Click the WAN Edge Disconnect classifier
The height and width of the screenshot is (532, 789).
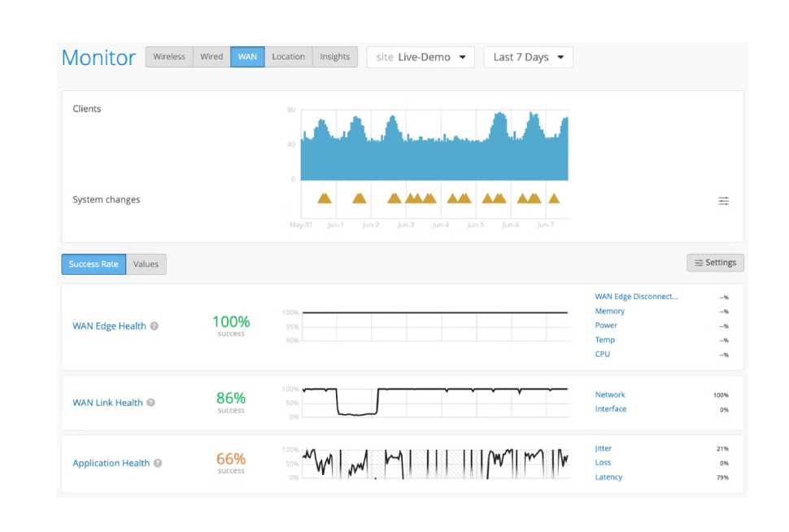click(635, 297)
